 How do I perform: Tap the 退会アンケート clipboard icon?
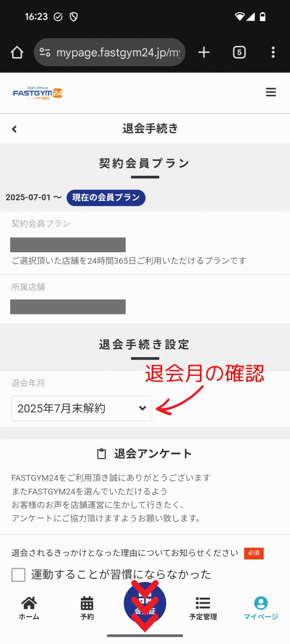[102, 453]
